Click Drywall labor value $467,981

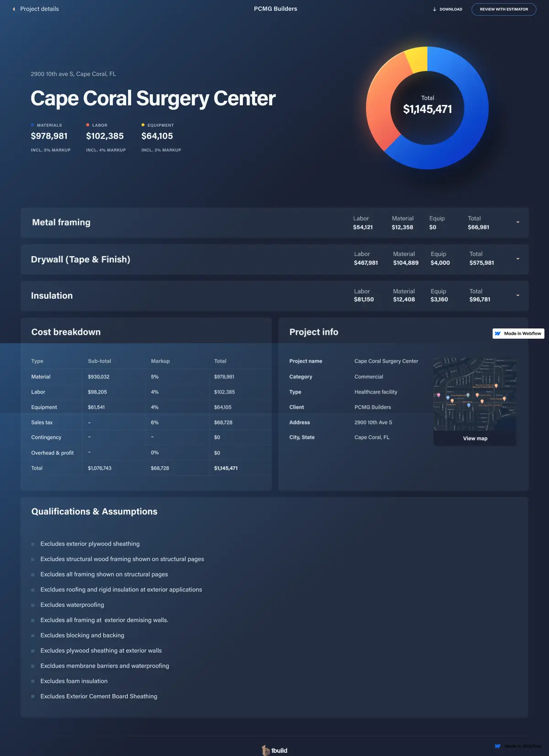pyautogui.click(x=366, y=263)
